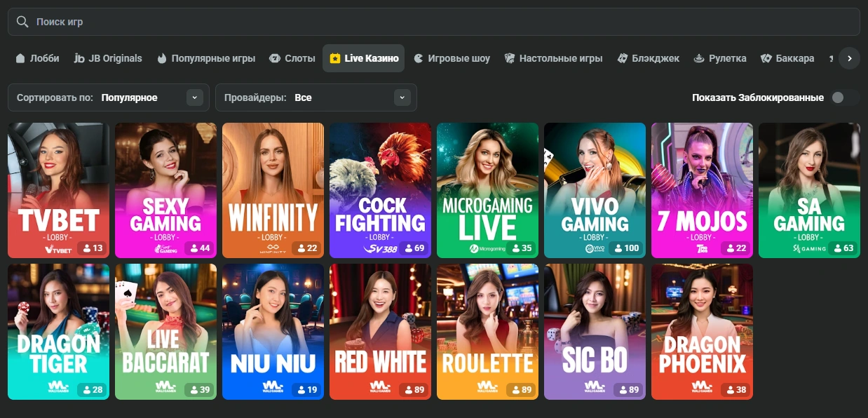Click the Sexy Gaming provider logo
868x418 pixels.
click(165, 248)
